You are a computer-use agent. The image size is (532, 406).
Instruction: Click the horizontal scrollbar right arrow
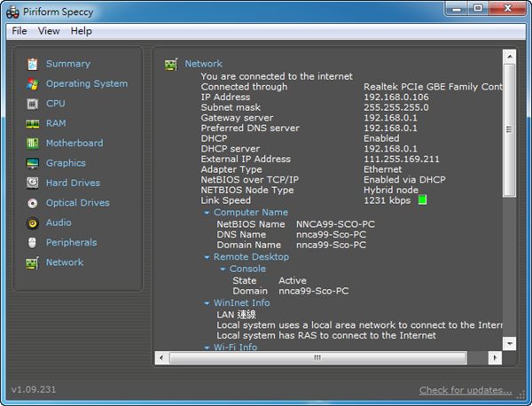tap(495, 358)
